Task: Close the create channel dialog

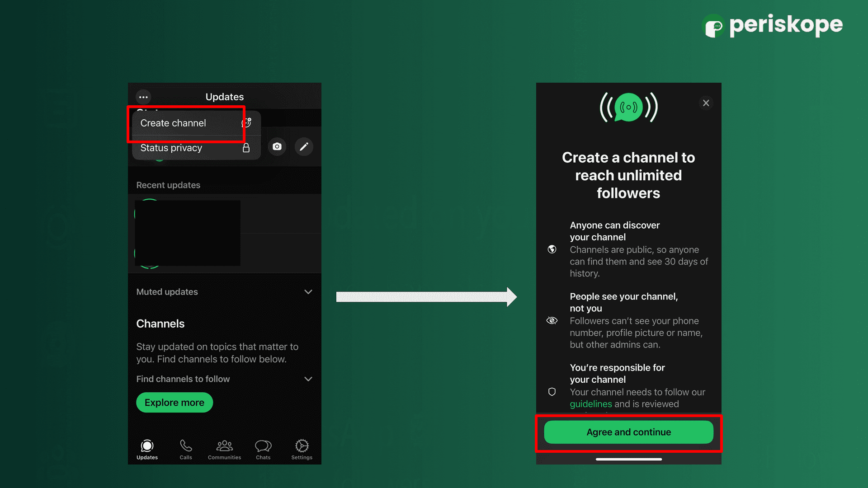Action: pos(706,103)
